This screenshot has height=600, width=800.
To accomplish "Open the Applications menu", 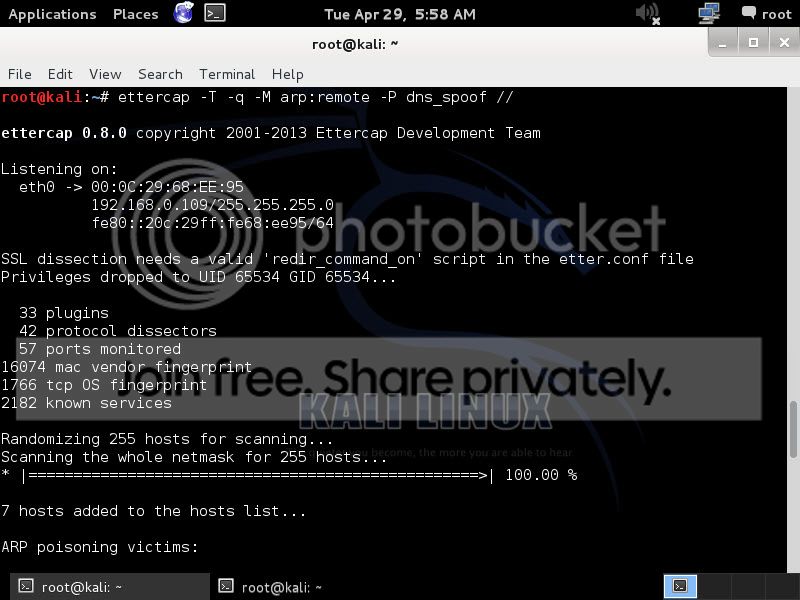I will coord(53,14).
